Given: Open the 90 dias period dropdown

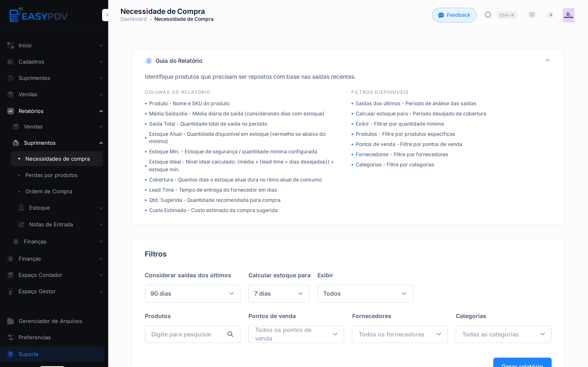Looking at the screenshot, I should click(x=193, y=293).
